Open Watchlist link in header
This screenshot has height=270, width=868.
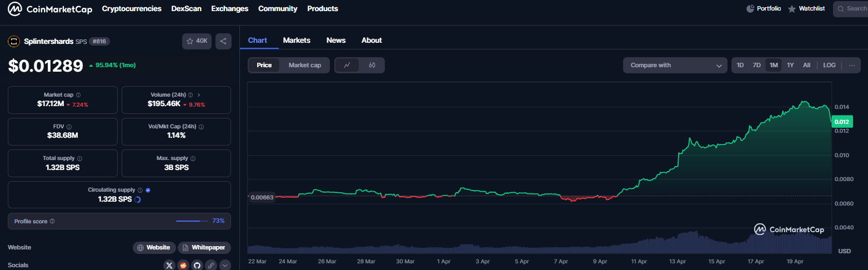[806, 9]
